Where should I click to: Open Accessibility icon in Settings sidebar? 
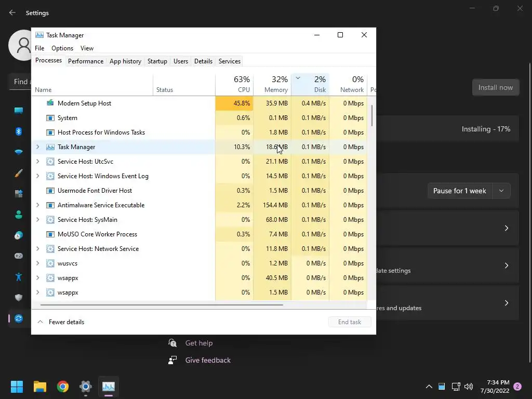19,277
